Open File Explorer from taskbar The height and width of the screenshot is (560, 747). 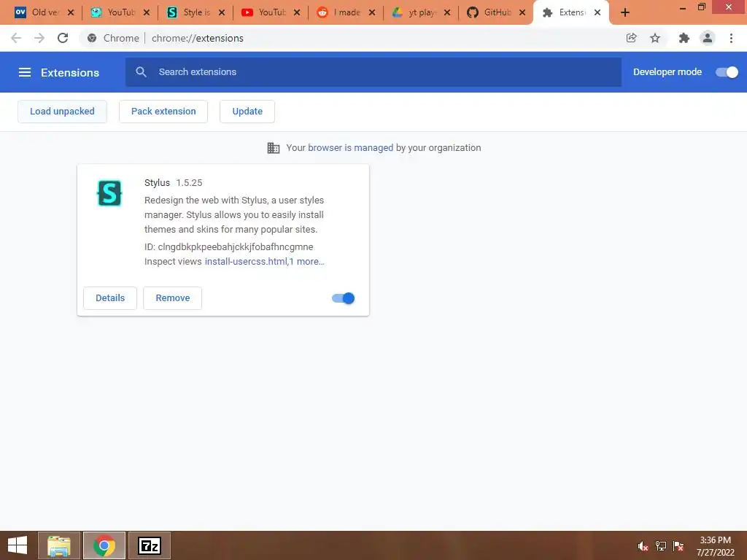point(59,545)
